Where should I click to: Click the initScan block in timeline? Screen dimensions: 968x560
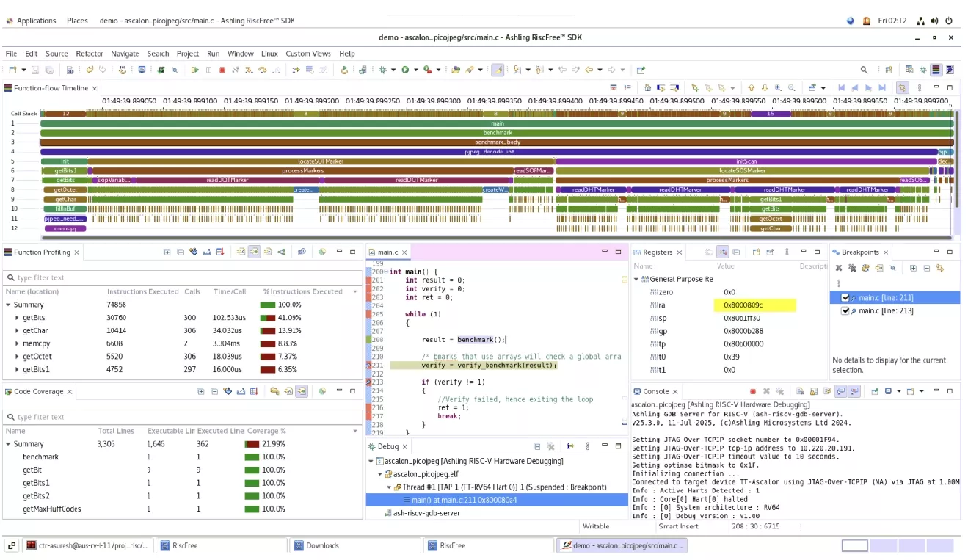point(746,161)
